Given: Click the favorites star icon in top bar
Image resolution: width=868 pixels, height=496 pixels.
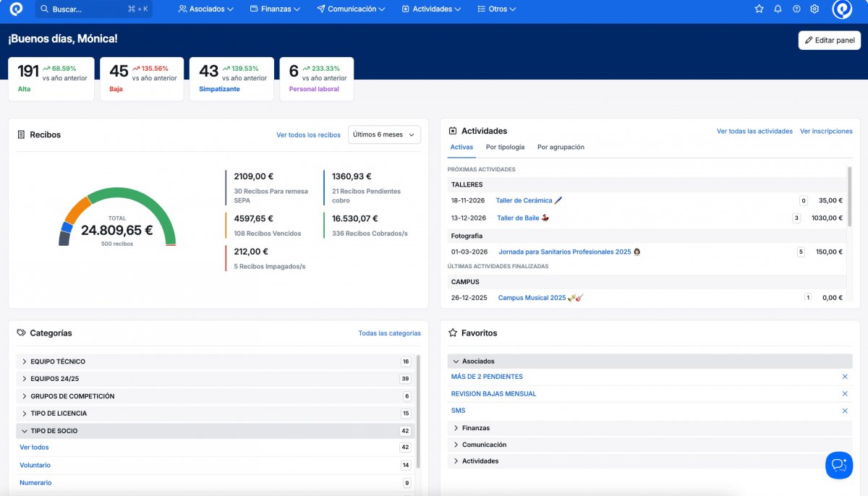Looking at the screenshot, I should (759, 9).
